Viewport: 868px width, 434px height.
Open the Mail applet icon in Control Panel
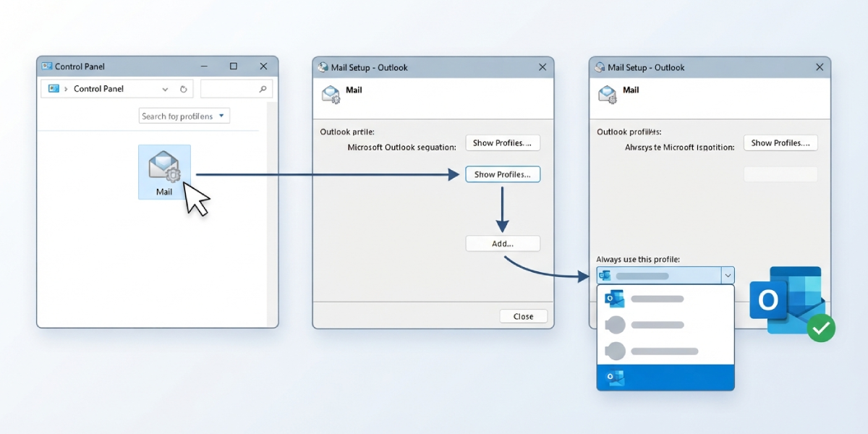click(x=164, y=171)
